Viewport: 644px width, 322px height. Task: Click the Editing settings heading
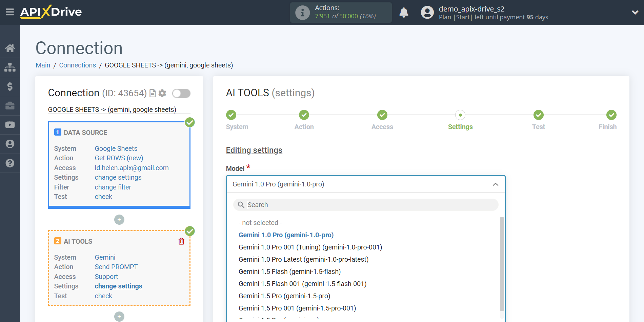254,150
